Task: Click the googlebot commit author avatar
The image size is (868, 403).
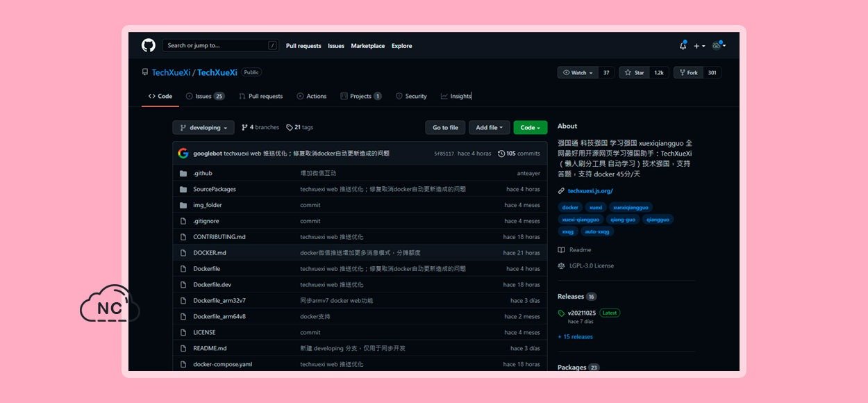Action: (183, 154)
